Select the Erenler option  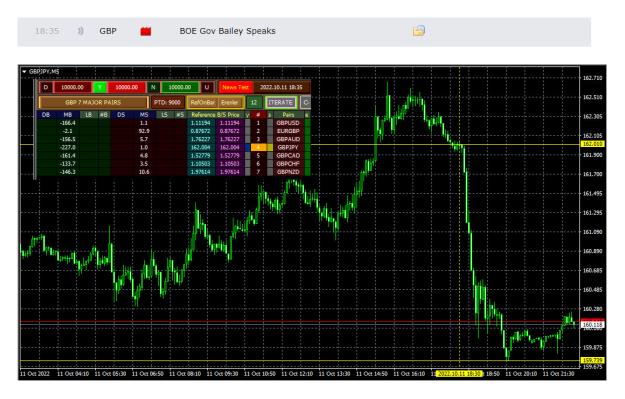pos(230,102)
